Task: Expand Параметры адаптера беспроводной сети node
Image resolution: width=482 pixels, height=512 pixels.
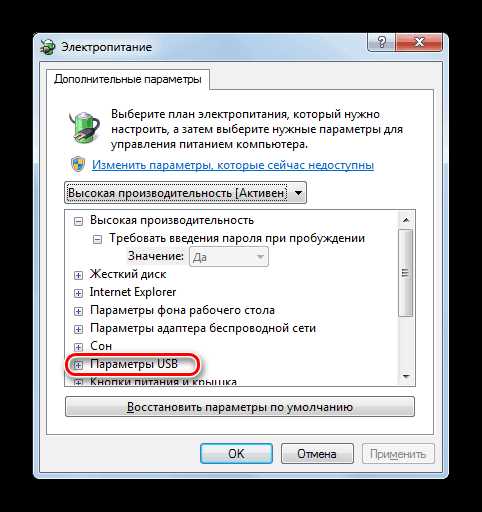Action: click(x=78, y=329)
